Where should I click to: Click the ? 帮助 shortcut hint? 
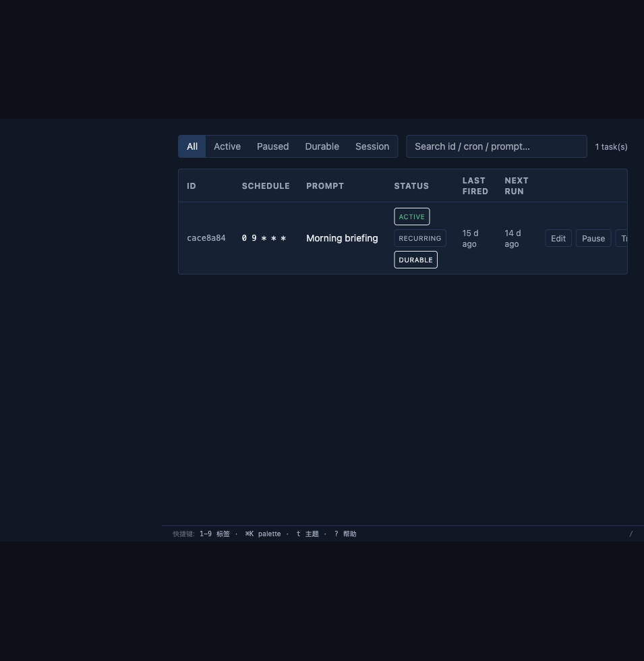click(345, 534)
